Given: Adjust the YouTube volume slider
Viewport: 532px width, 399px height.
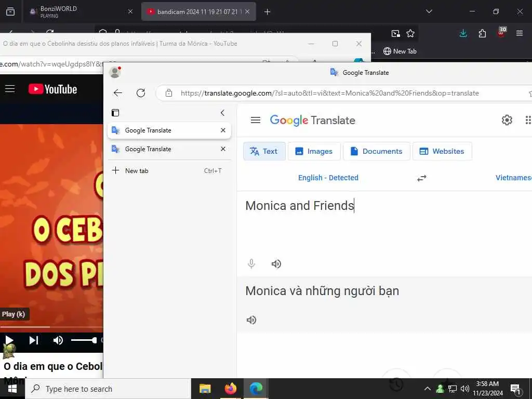Looking at the screenshot, I should 84,340.
